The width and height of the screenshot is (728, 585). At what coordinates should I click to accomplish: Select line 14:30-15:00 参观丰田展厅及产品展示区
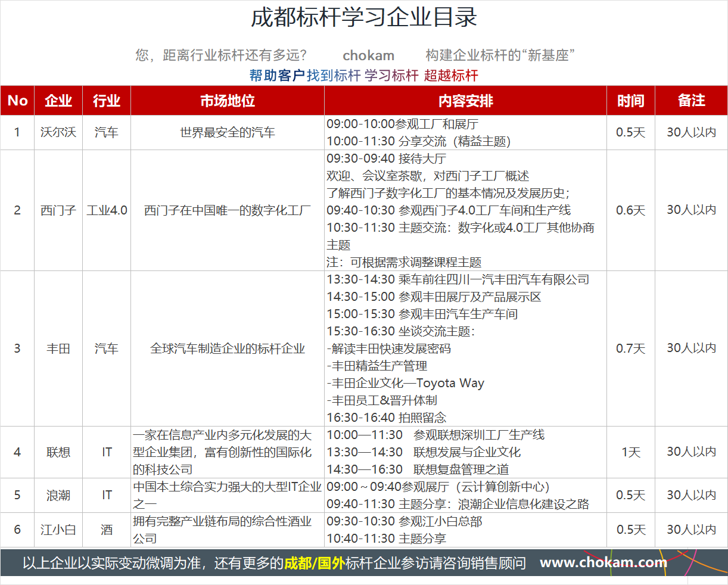[434, 297]
